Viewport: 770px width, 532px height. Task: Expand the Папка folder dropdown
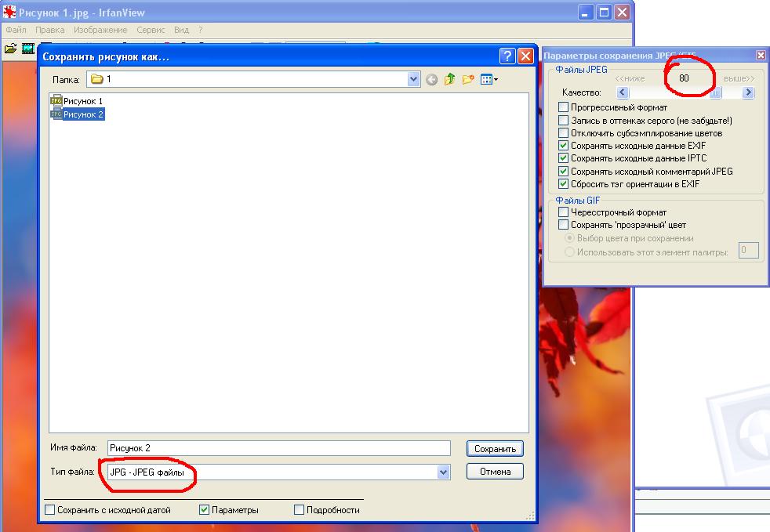[x=414, y=79]
